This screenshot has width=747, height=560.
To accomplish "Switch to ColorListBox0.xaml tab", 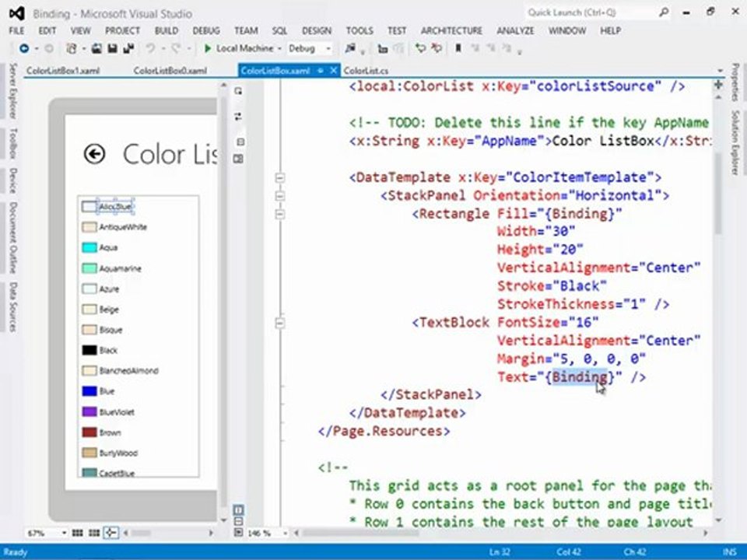I will click(170, 71).
